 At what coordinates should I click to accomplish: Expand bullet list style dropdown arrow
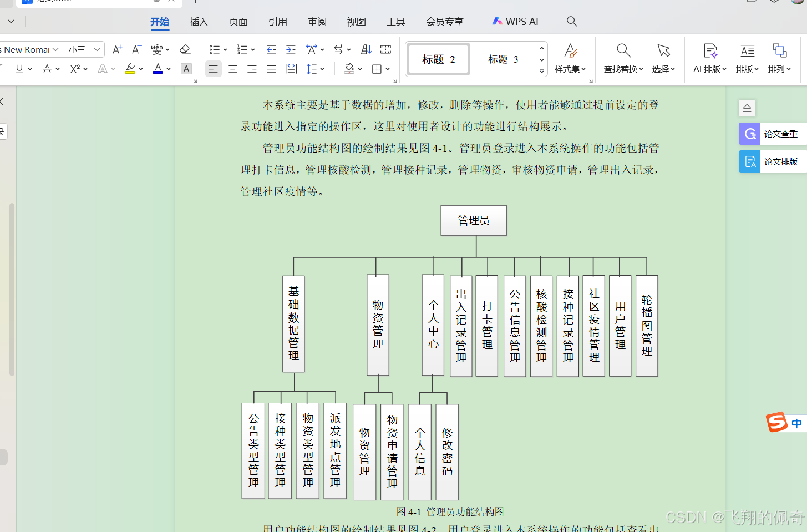[225, 50]
